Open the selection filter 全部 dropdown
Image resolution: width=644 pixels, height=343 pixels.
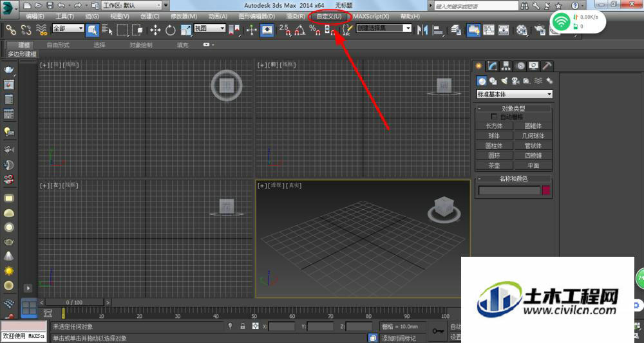point(68,28)
